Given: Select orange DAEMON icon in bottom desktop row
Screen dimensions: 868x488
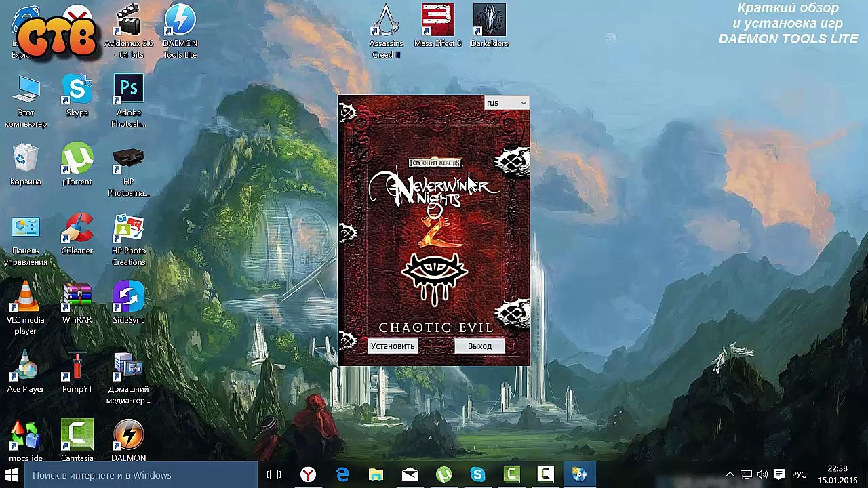Looking at the screenshot, I should point(129,441).
